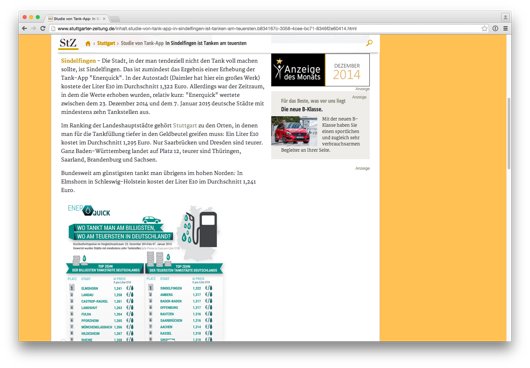The image size is (530, 368).
Task: Click the browser forward arrow
Action: coord(33,29)
